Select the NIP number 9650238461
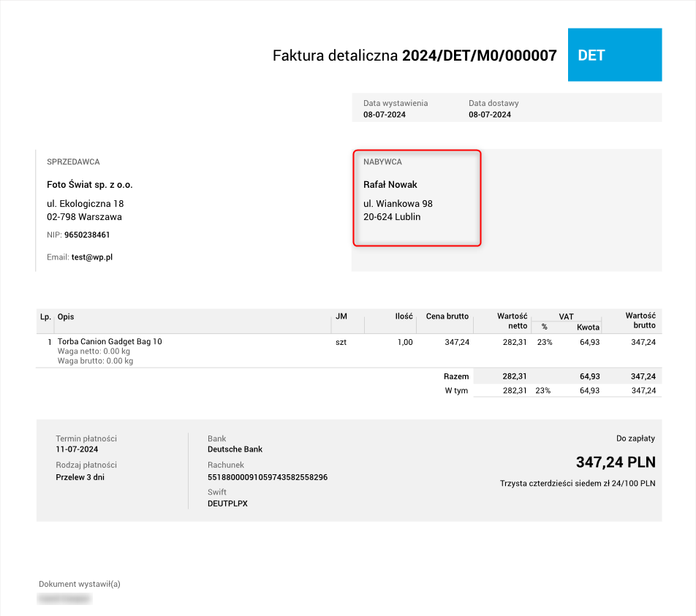This screenshot has width=696, height=616. click(88, 235)
